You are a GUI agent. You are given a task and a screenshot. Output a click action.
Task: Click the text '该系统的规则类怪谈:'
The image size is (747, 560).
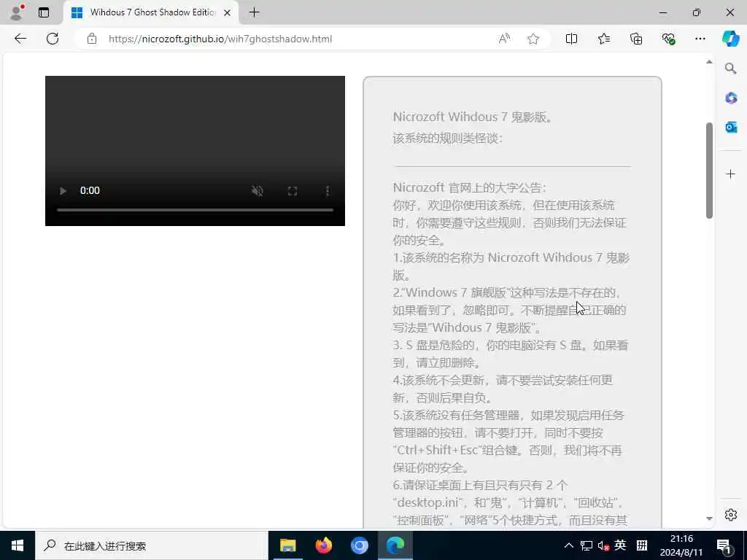coord(448,139)
